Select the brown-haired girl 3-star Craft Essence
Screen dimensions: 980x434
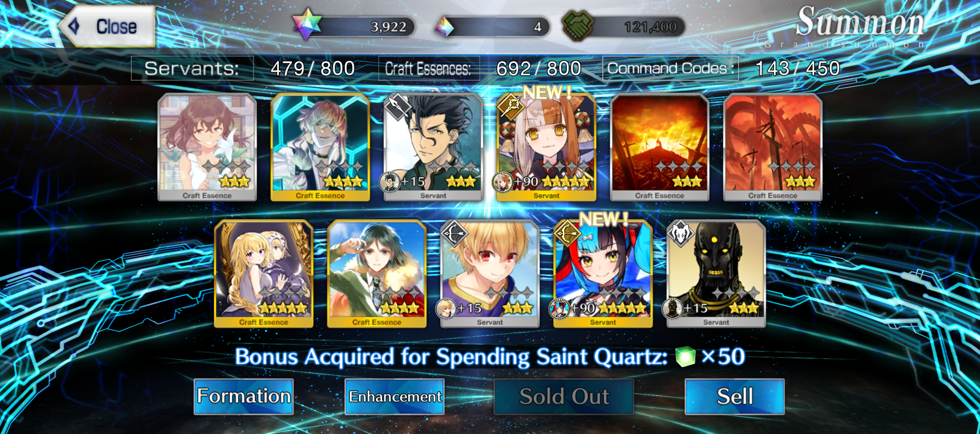pyautogui.click(x=207, y=147)
